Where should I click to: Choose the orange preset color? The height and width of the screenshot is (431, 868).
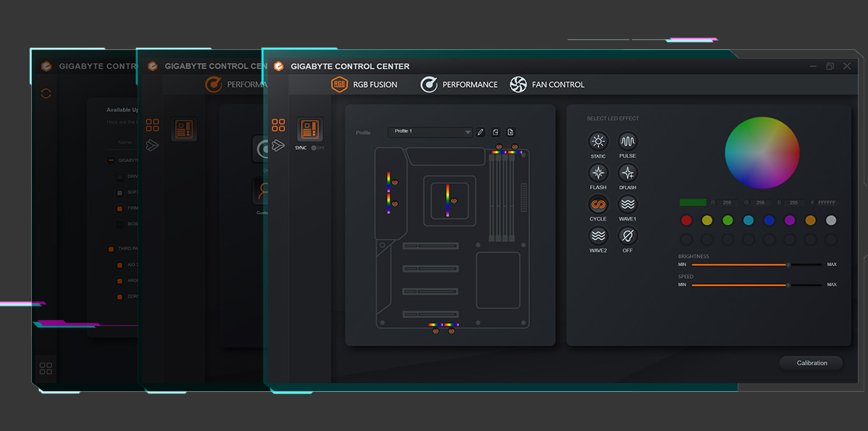pos(810,220)
